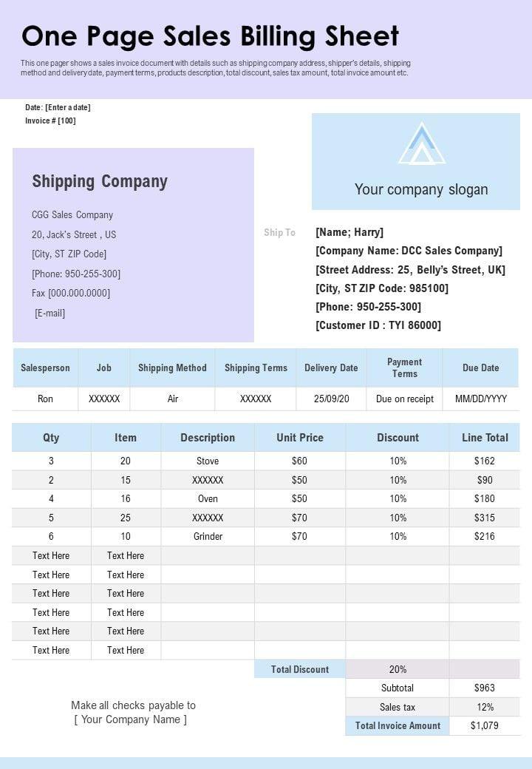
Task: Click the Grinder description cell
Action: (208, 536)
